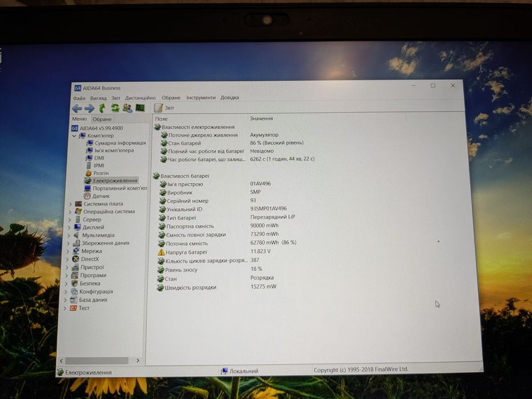Click the Паспортна ємність row icon

click(161, 226)
